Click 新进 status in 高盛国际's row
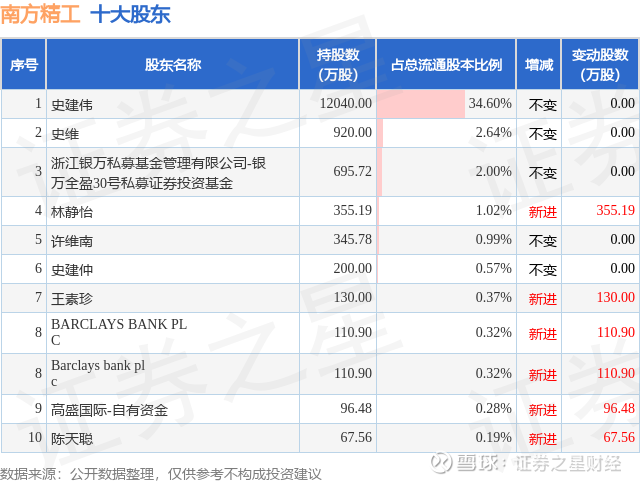This screenshot has width=640, height=483. coord(542,410)
